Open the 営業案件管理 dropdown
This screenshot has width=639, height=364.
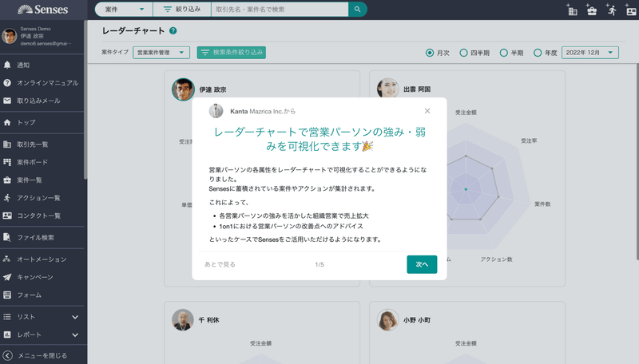pyautogui.click(x=161, y=53)
